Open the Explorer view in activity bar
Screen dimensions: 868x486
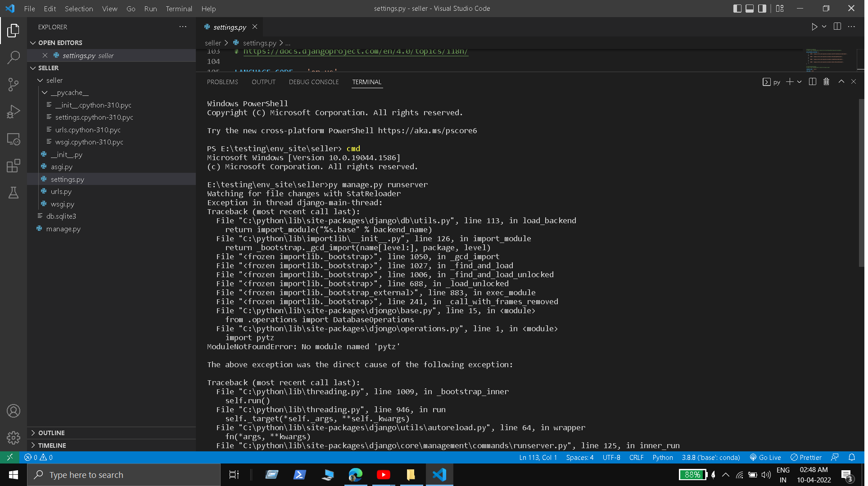tap(14, 31)
